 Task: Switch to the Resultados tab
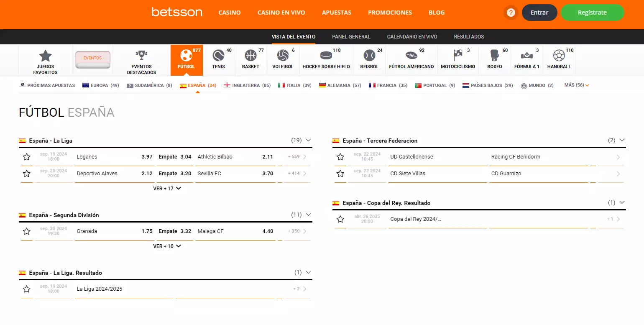click(469, 37)
